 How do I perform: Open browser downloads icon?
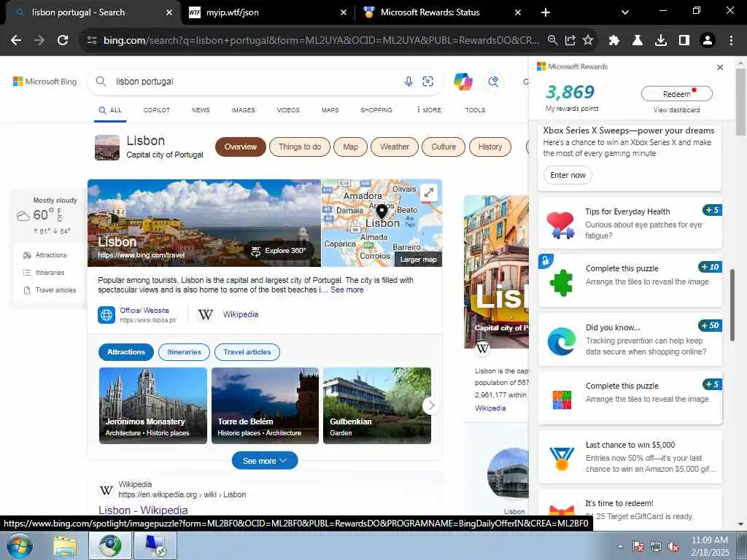point(661,41)
